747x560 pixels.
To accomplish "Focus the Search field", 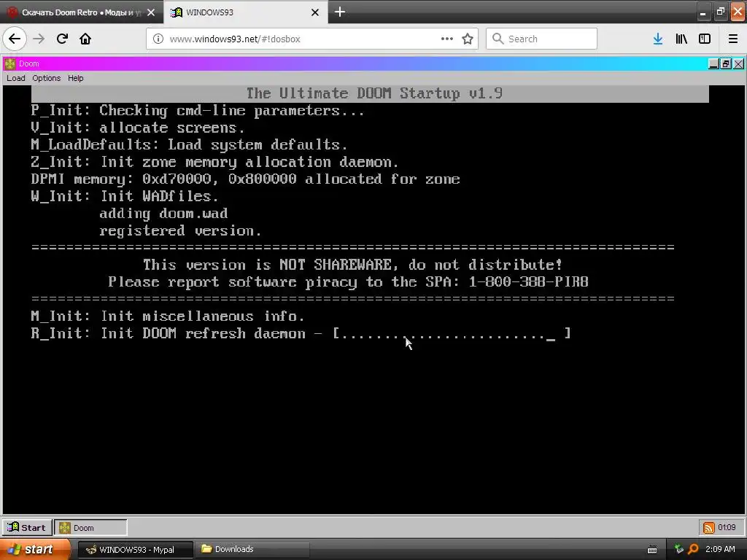I will pos(542,39).
